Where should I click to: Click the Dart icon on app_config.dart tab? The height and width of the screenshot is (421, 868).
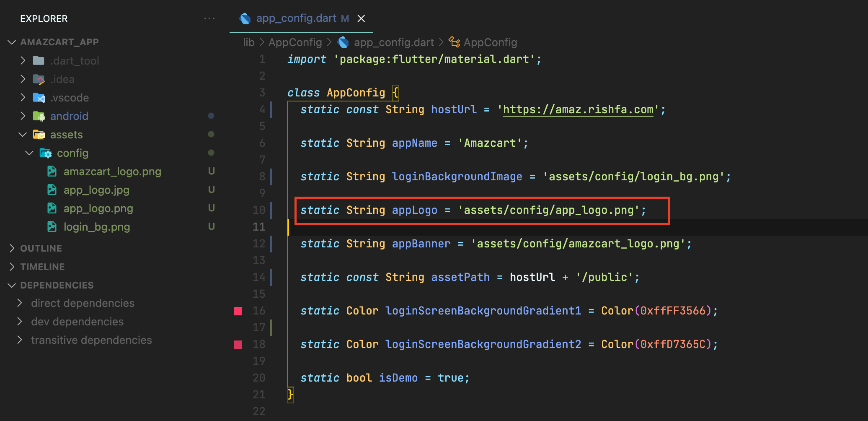245,18
